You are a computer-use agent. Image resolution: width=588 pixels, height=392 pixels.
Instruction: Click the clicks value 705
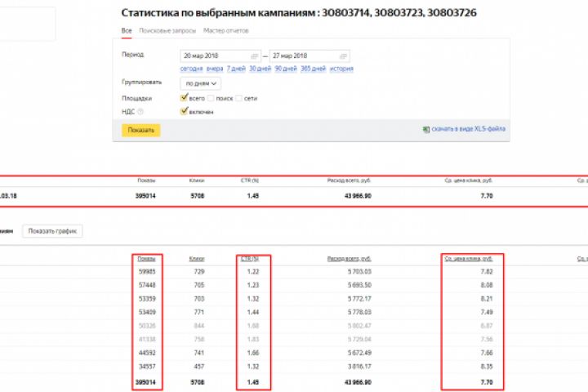click(199, 285)
